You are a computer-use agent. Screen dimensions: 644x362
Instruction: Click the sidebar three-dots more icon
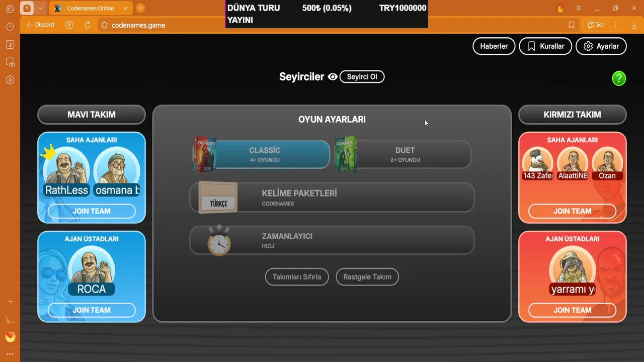(10, 354)
